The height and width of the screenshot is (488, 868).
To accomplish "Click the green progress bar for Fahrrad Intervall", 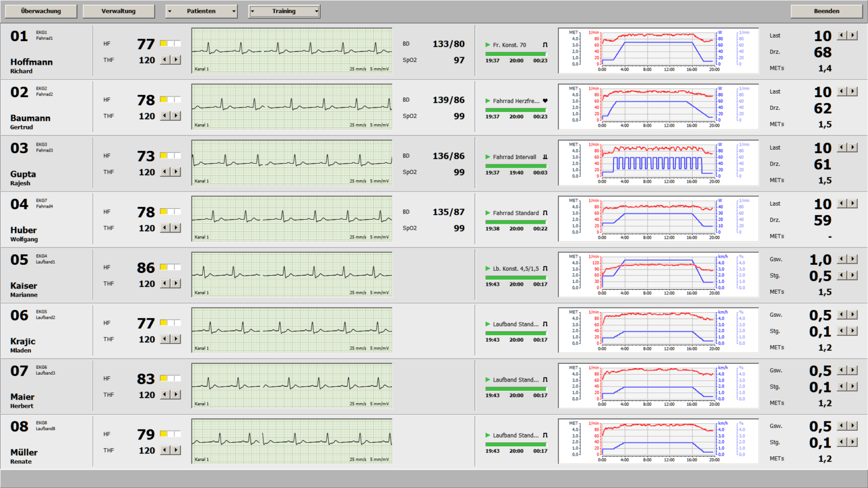I will [x=516, y=166].
